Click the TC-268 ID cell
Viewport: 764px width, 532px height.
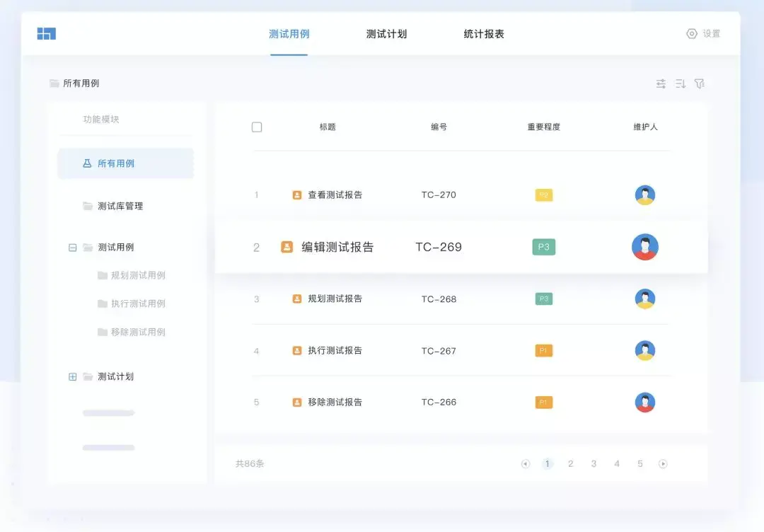[439, 299]
